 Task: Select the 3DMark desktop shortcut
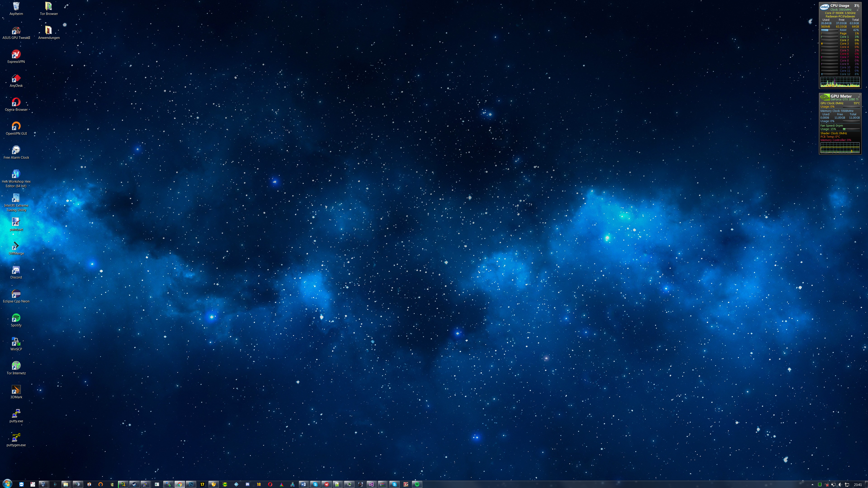coord(16,392)
